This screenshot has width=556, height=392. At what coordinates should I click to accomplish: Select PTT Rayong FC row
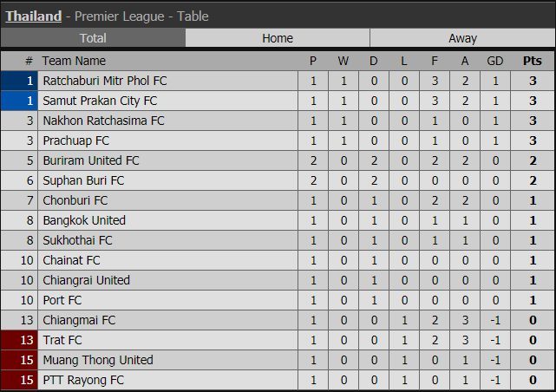coord(83,380)
